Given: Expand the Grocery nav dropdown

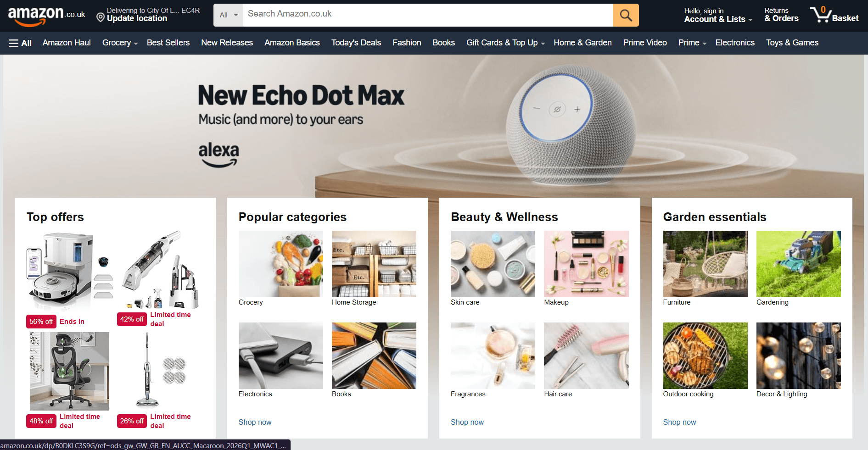Looking at the screenshot, I should 120,43.
